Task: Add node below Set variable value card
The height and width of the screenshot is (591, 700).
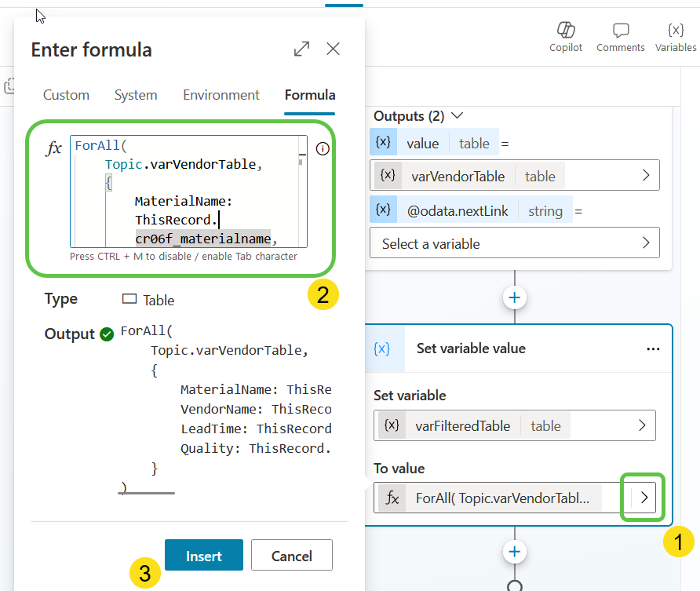Action: [x=515, y=552]
